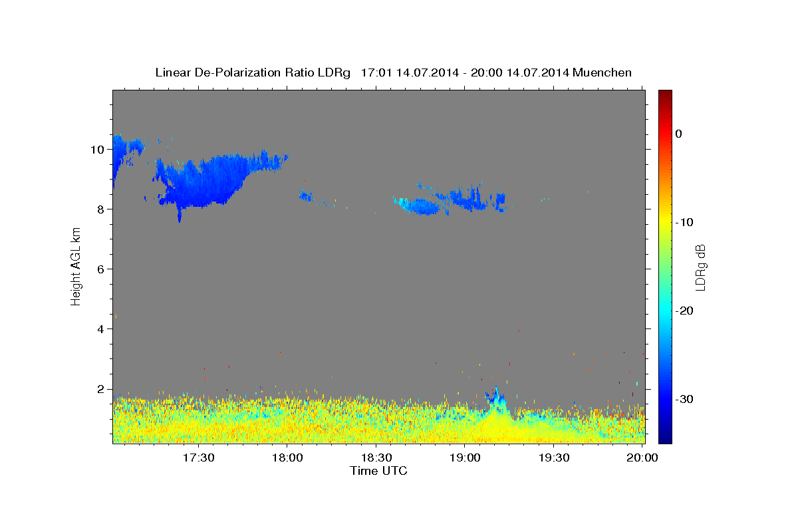
Task: Click the height tick label 10
Action: pos(98,150)
